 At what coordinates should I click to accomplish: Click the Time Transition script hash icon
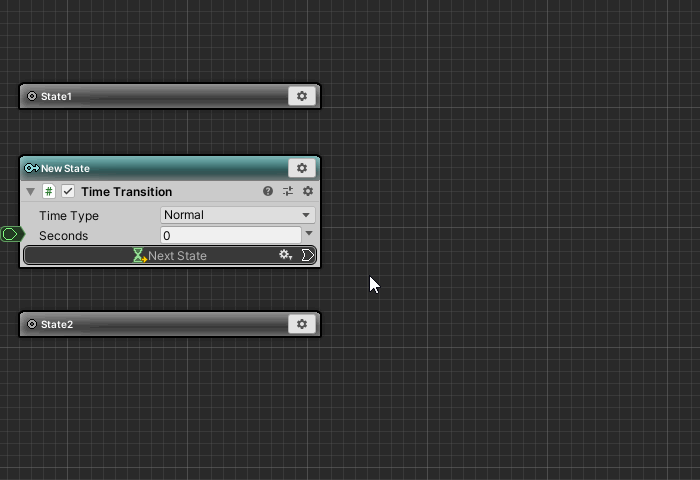pos(49,191)
